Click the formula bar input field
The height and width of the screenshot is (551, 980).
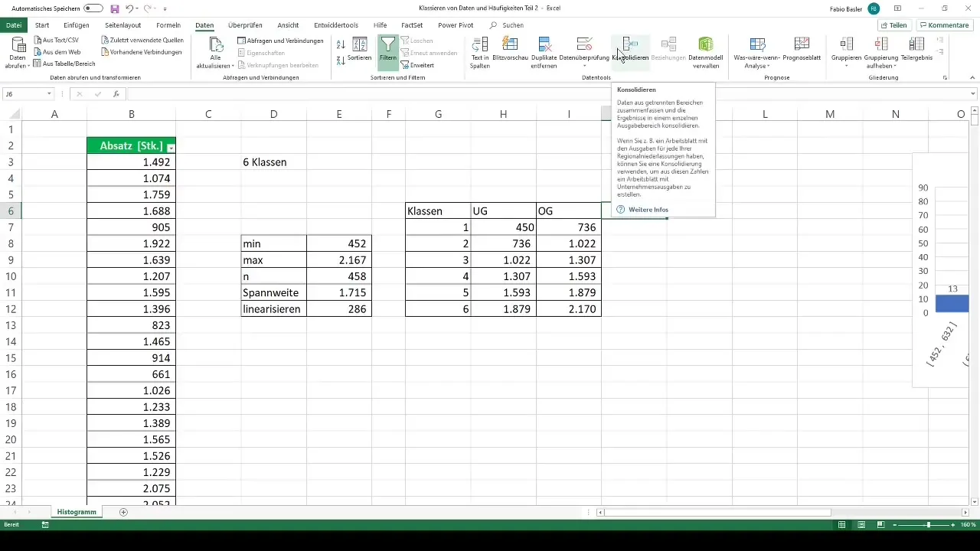(551, 94)
